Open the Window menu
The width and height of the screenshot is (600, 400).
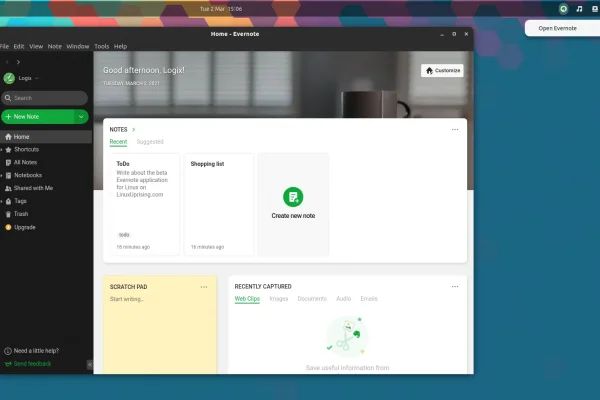click(78, 46)
